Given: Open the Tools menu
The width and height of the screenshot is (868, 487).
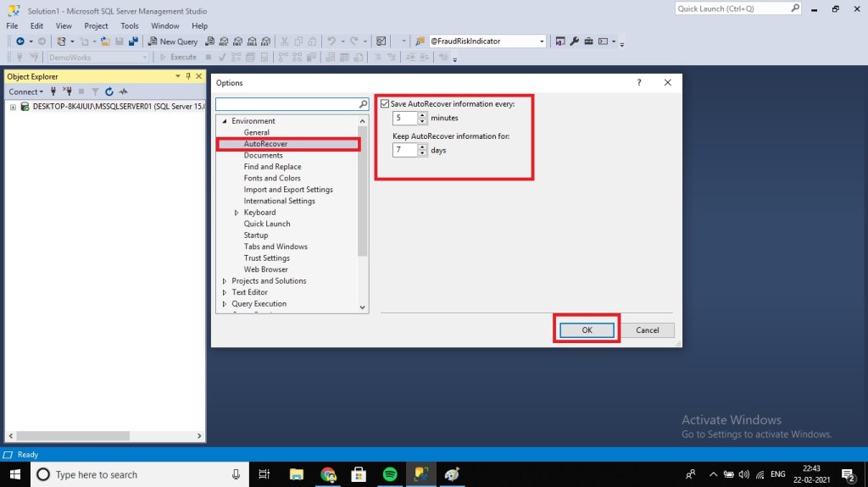Looking at the screenshot, I should pos(129,25).
